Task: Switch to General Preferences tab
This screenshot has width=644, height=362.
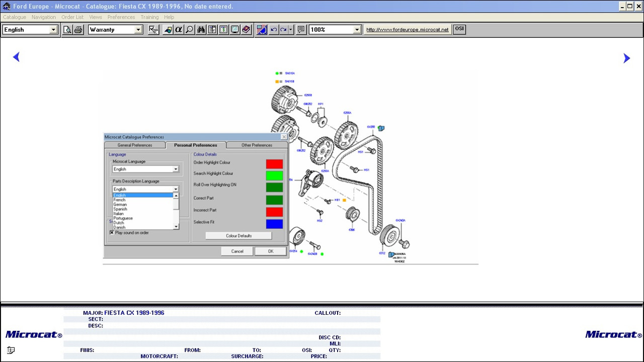Action: coord(135,145)
